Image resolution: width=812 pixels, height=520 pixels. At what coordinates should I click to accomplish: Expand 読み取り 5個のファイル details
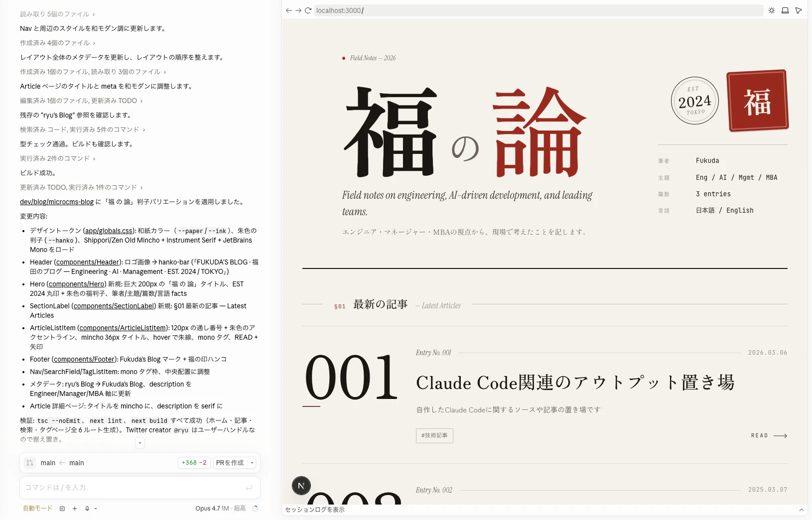[x=56, y=14]
